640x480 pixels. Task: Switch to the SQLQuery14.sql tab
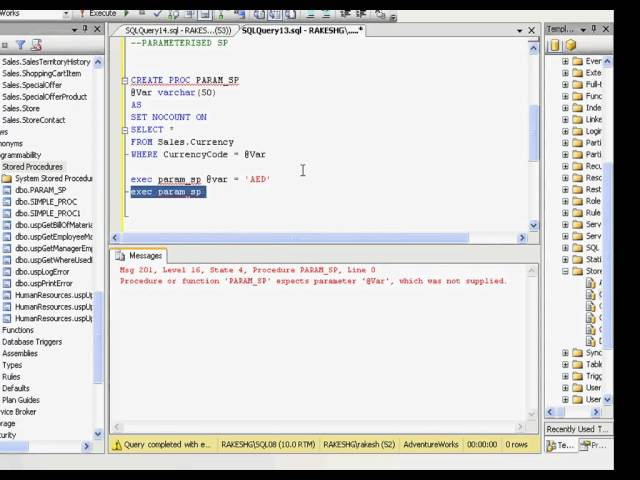pyautogui.click(x=178, y=31)
